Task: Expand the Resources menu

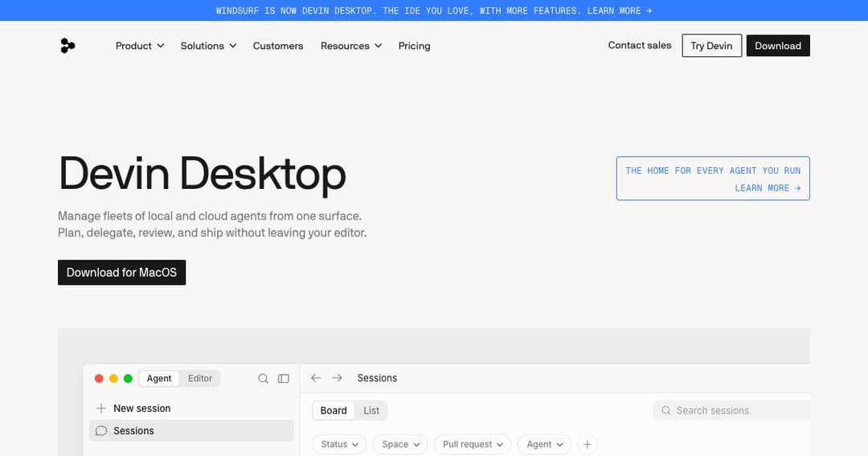Action: click(351, 46)
